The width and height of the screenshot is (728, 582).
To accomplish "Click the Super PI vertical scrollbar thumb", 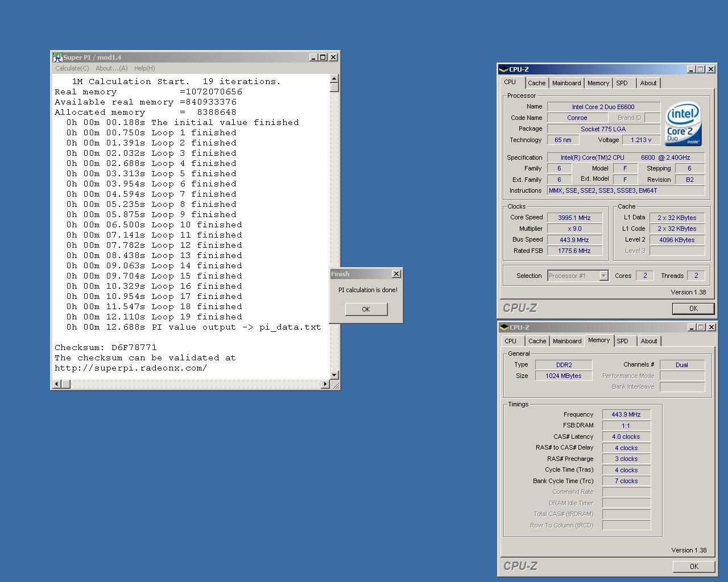I will tap(334, 88).
